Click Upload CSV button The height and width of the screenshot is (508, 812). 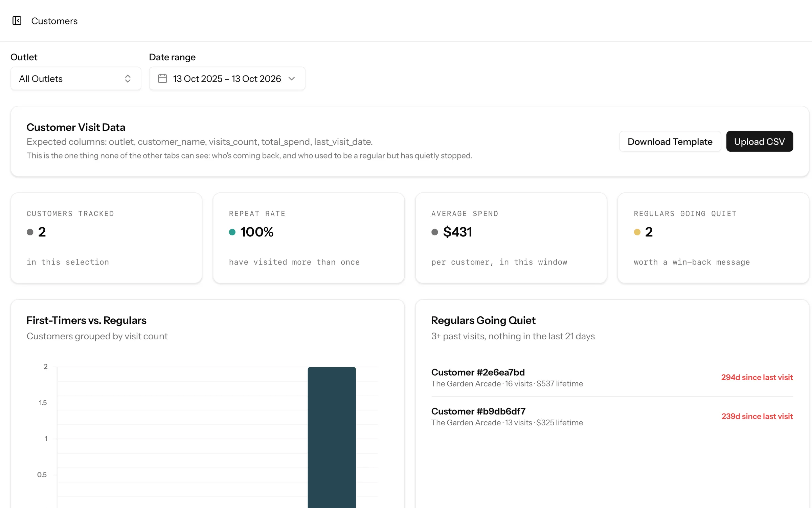[x=760, y=141]
